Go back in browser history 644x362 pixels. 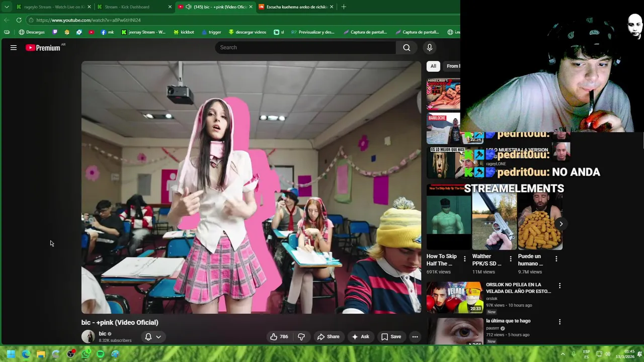click(6, 20)
